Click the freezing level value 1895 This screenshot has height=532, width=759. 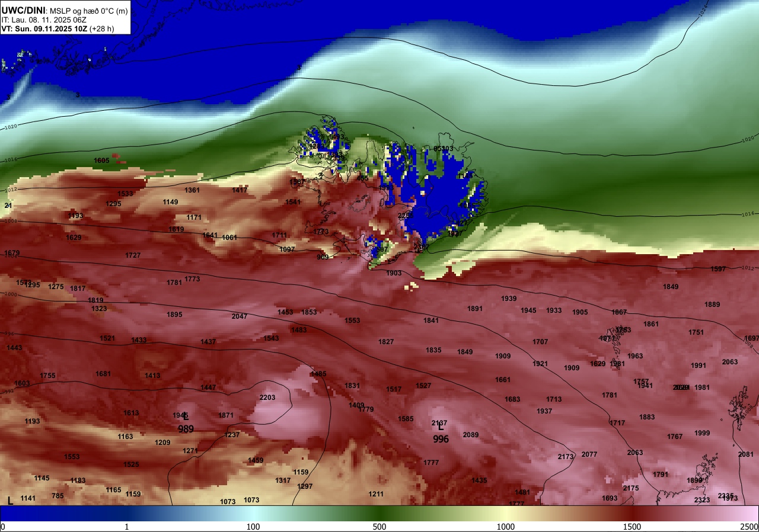pyautogui.click(x=174, y=315)
